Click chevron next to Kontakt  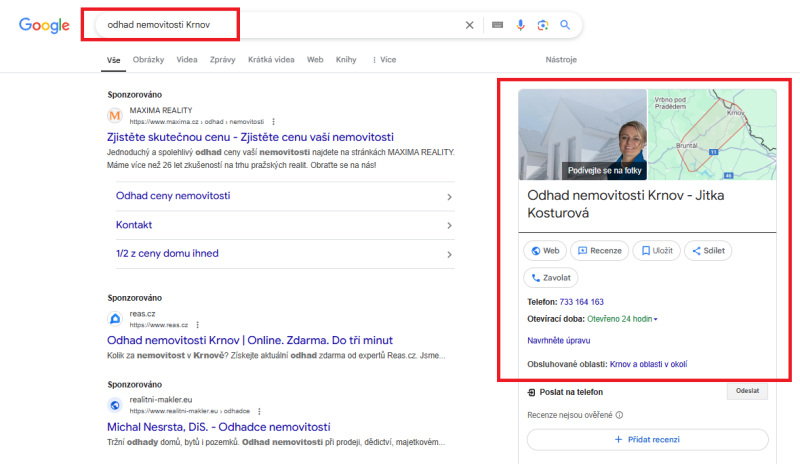[x=449, y=226]
